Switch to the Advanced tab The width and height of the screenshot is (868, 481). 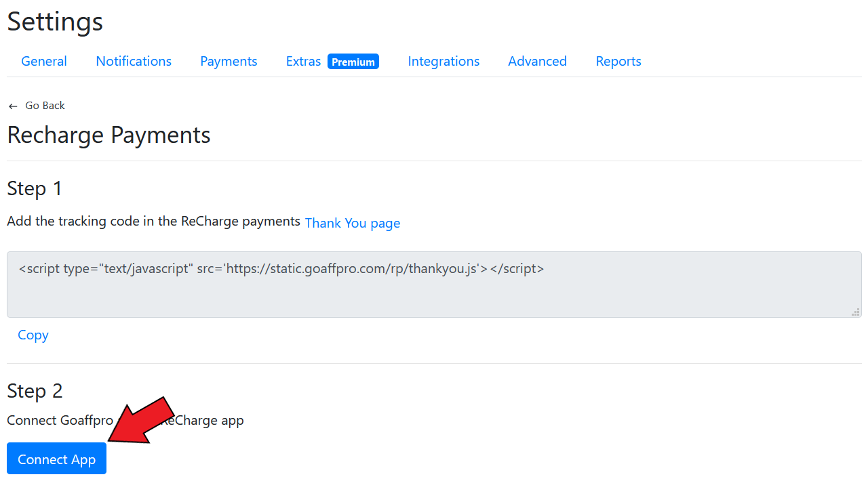(537, 61)
